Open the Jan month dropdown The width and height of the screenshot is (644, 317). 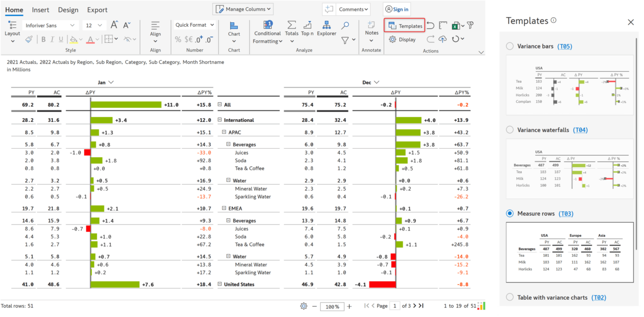pos(110,82)
